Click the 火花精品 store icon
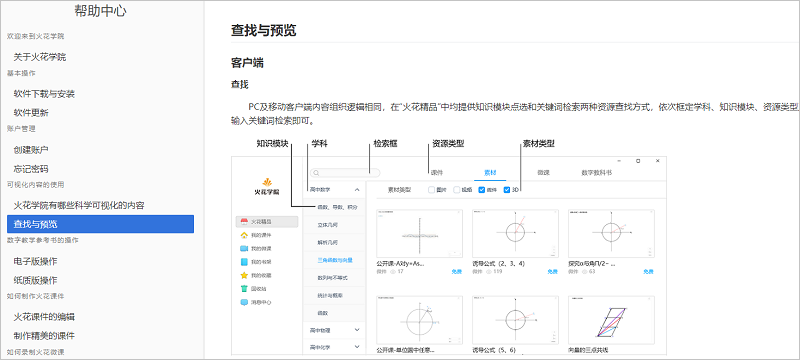Screen dimensions: 800x360 [x=244, y=222]
